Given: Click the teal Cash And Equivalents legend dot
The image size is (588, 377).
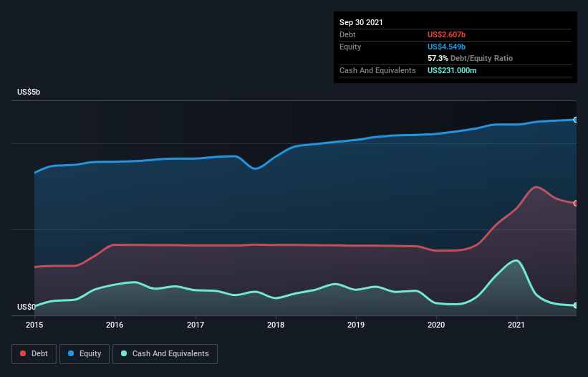Looking at the screenshot, I should (x=124, y=353).
